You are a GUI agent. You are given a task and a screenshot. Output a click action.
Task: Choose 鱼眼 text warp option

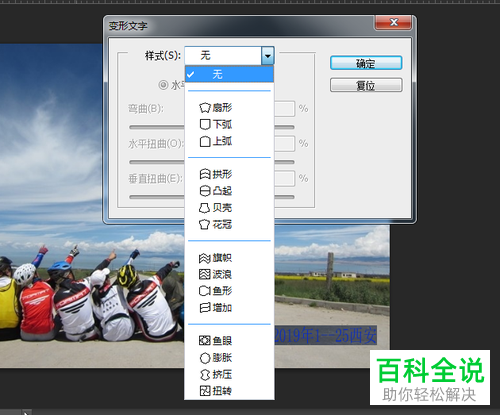point(229,341)
